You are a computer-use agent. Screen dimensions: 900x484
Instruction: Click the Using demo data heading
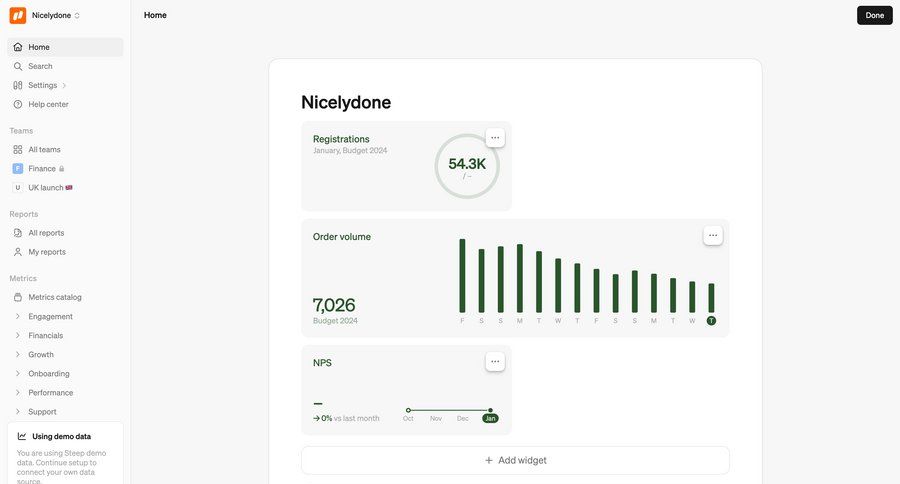tap(61, 436)
